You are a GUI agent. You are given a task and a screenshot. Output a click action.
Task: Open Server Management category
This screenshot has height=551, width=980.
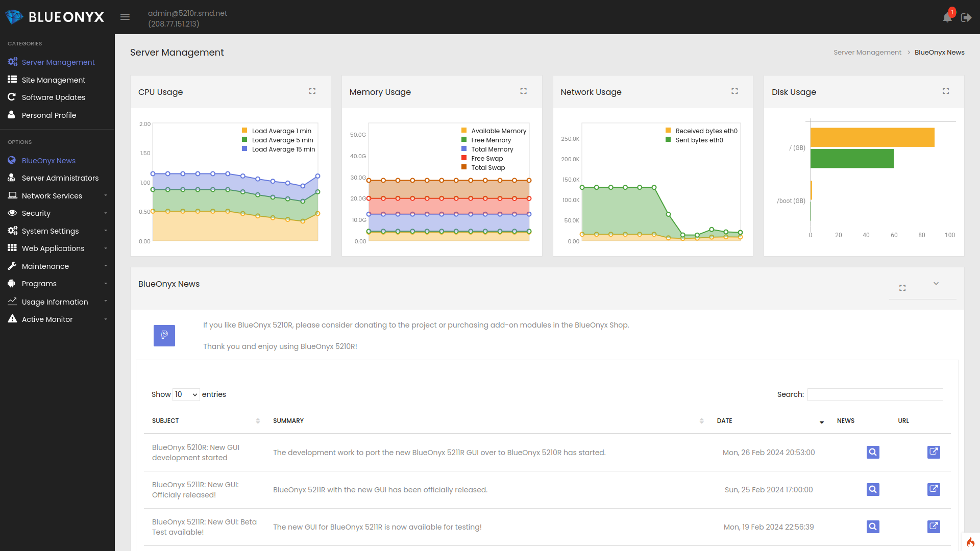(57, 62)
